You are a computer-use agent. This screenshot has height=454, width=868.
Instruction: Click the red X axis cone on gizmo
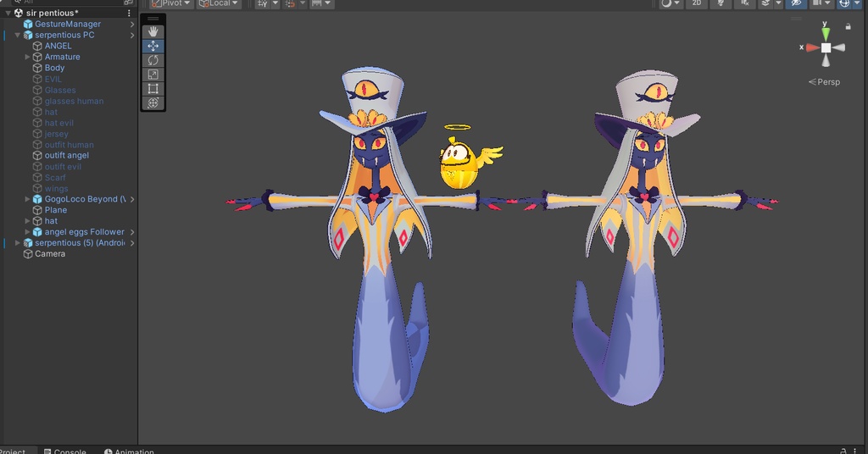(812, 47)
